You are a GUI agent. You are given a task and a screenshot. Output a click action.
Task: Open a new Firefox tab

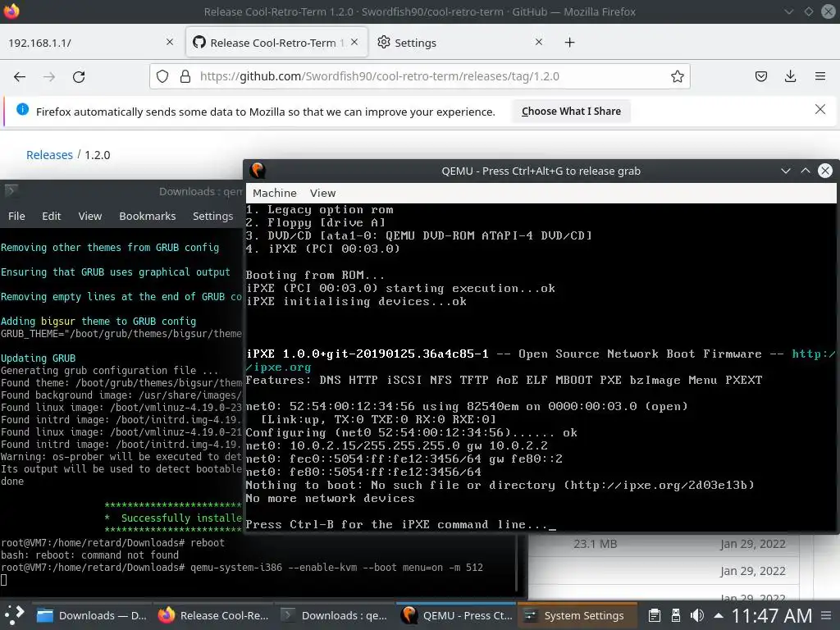pyautogui.click(x=569, y=43)
